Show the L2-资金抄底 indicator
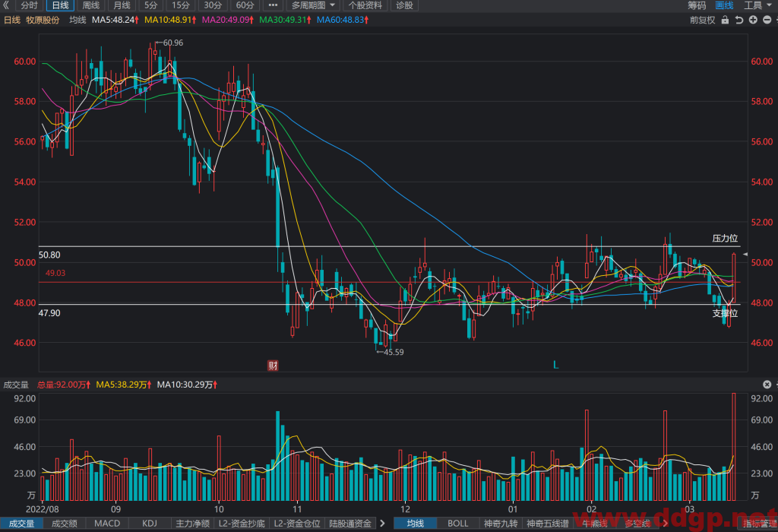Screen dimensions: 778x532 pos(242,523)
